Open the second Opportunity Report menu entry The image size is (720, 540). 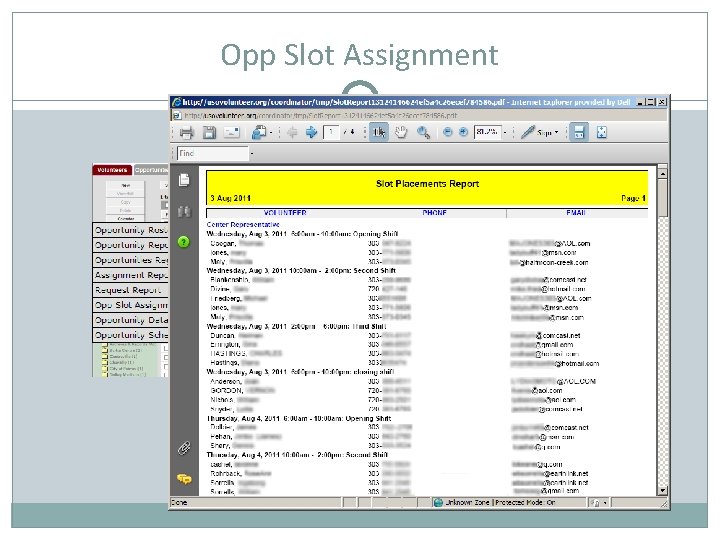pos(131,245)
